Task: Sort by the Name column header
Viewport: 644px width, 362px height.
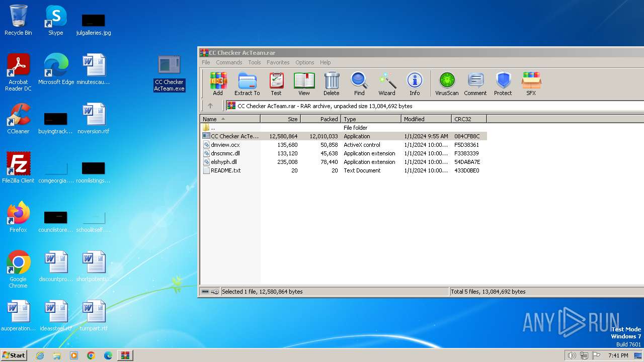Action: pyautogui.click(x=230, y=119)
